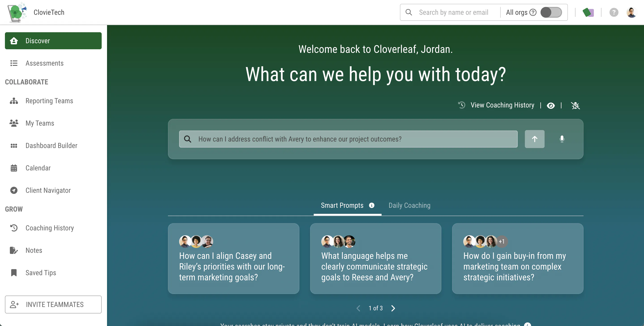Click the Calendar icon in sidebar
Image resolution: width=644 pixels, height=326 pixels.
pyautogui.click(x=14, y=168)
